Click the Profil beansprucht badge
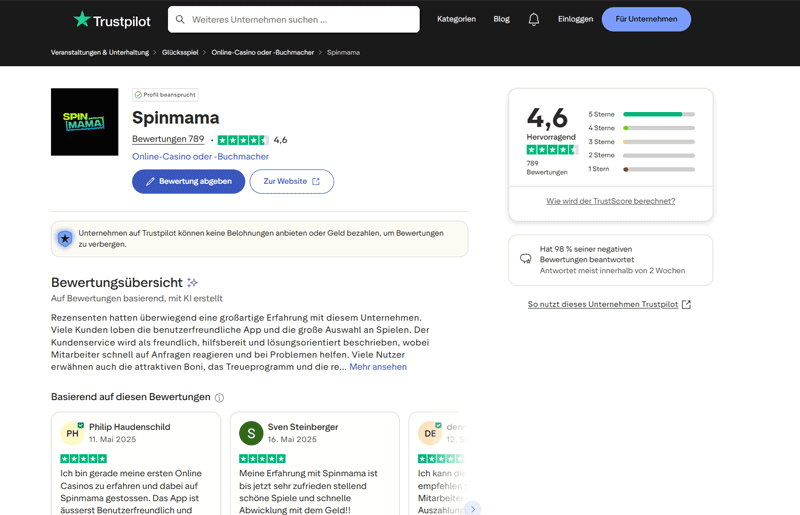This screenshot has height=515, width=800. pyautogui.click(x=165, y=95)
